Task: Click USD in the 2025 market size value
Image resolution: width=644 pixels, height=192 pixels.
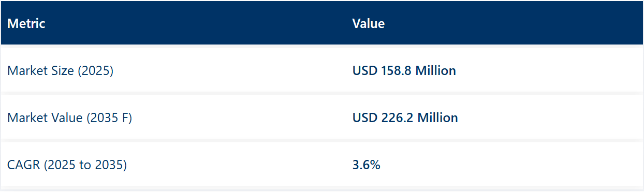Action: coord(365,71)
